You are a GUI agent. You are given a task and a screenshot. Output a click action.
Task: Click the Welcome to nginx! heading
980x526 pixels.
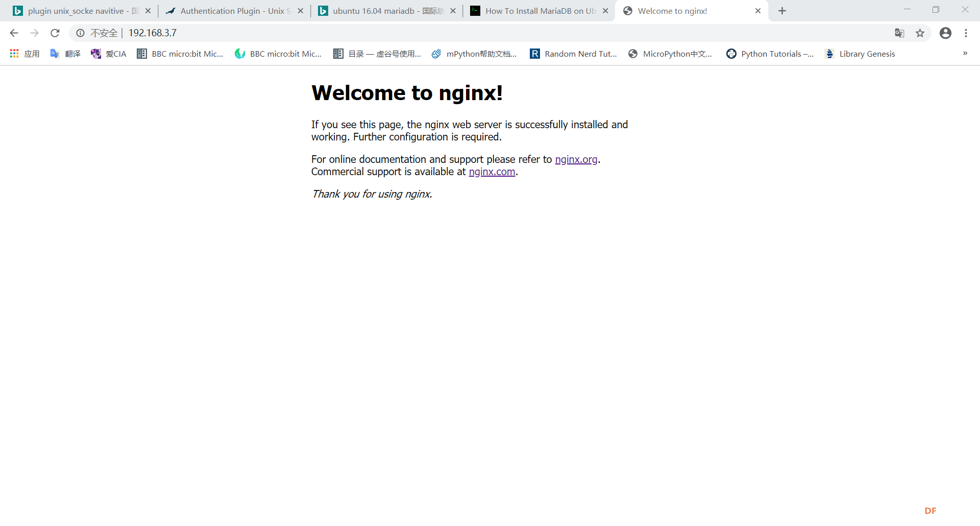(407, 93)
